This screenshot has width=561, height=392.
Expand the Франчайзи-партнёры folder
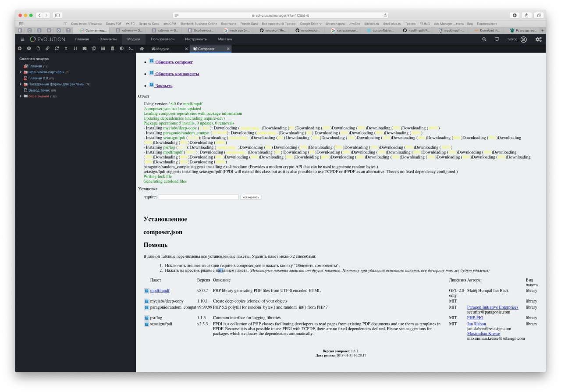[x=21, y=72]
